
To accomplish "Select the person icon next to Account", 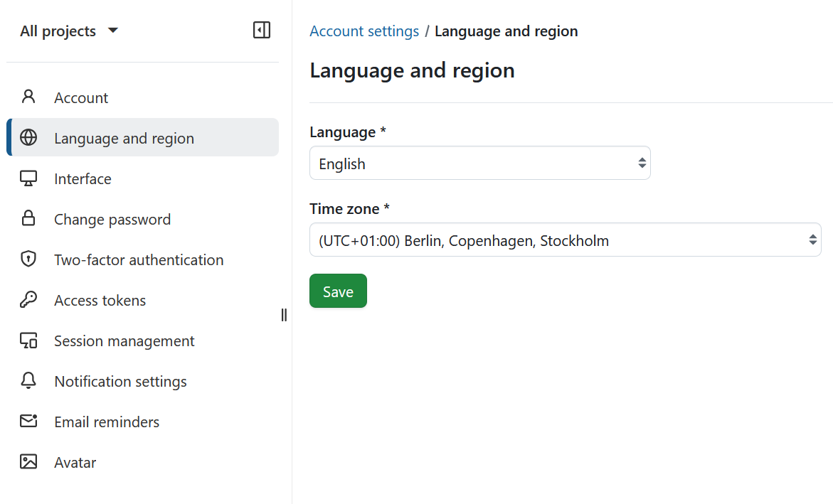I will click(28, 97).
